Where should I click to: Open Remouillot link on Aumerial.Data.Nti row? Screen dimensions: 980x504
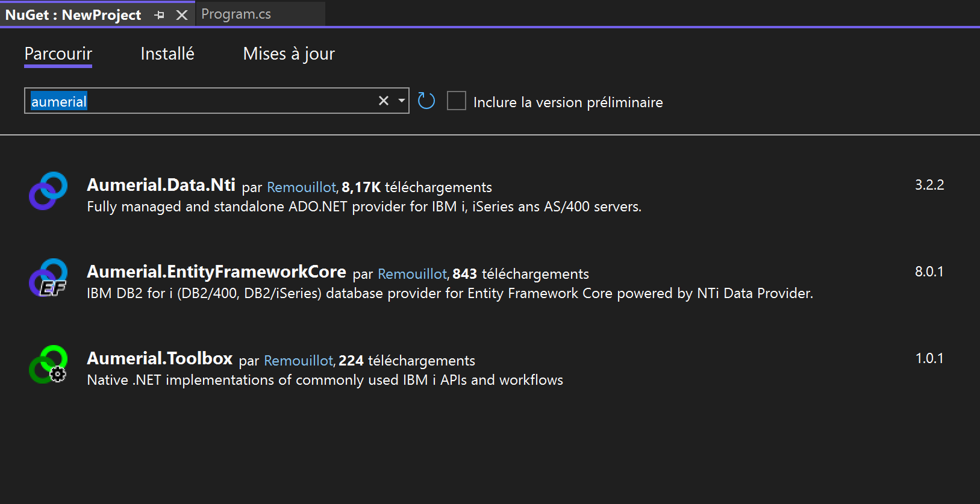coord(301,187)
